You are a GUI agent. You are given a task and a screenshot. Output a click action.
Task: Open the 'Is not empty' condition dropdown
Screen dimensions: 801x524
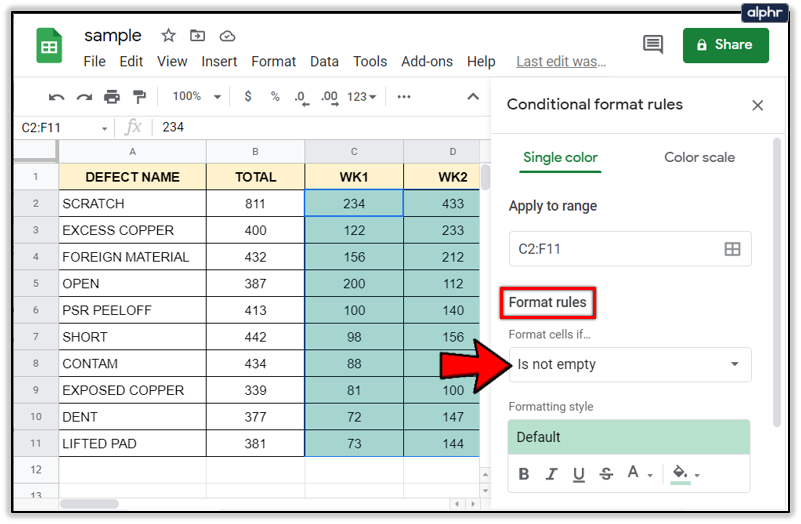(629, 364)
